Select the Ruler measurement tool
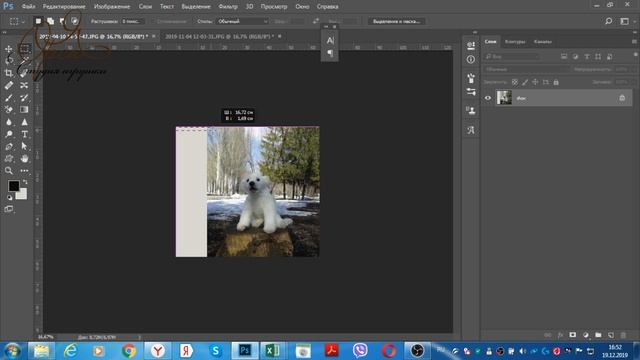 pos(9,85)
